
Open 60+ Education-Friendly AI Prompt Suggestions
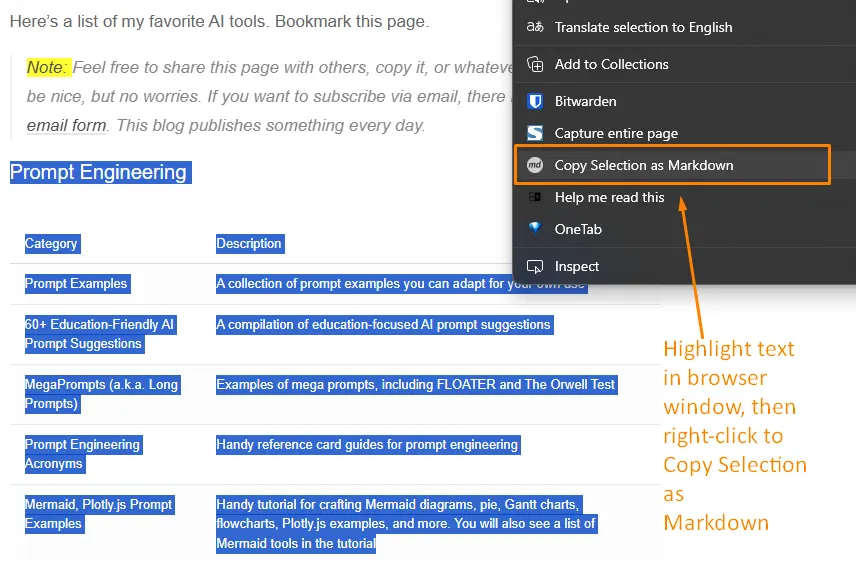coord(100,334)
